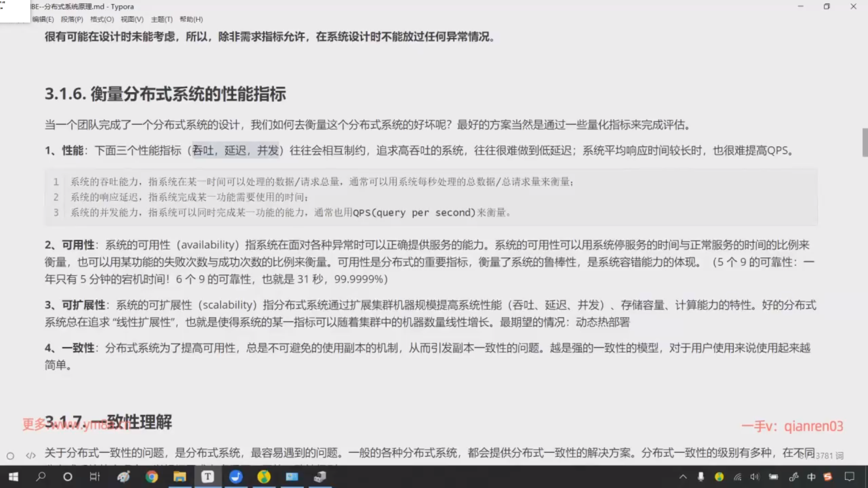Viewport: 868px width, 488px height.
Task: Open the 编辑(E) menu
Action: [43, 19]
